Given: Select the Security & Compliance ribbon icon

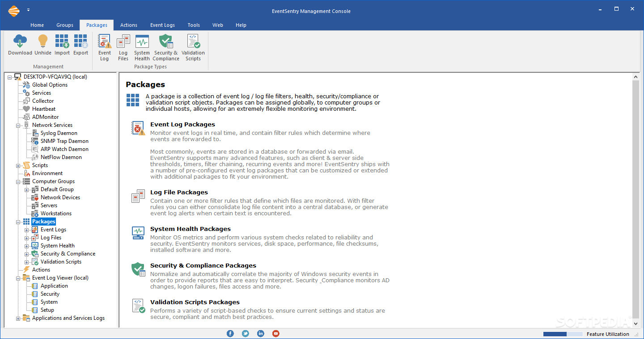Looking at the screenshot, I should coord(166,41).
